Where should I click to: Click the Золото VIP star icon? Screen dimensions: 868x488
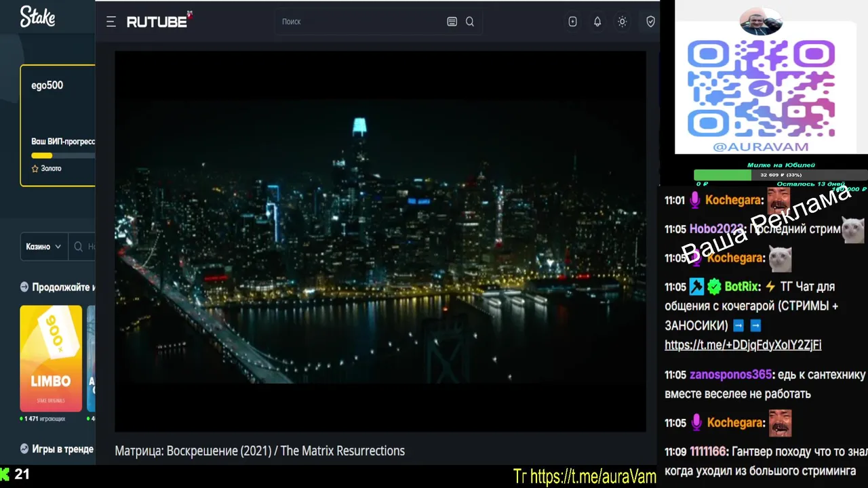click(x=35, y=169)
